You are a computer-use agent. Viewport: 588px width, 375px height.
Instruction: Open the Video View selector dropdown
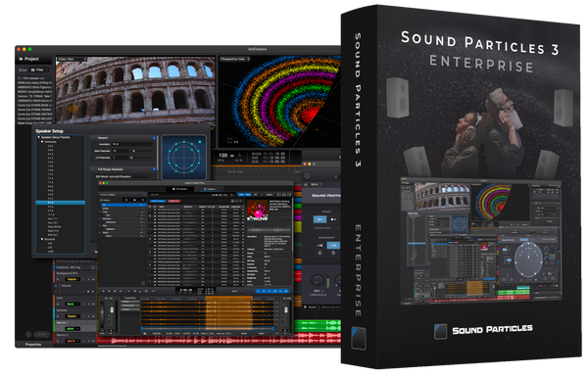pyautogui.click(x=72, y=59)
